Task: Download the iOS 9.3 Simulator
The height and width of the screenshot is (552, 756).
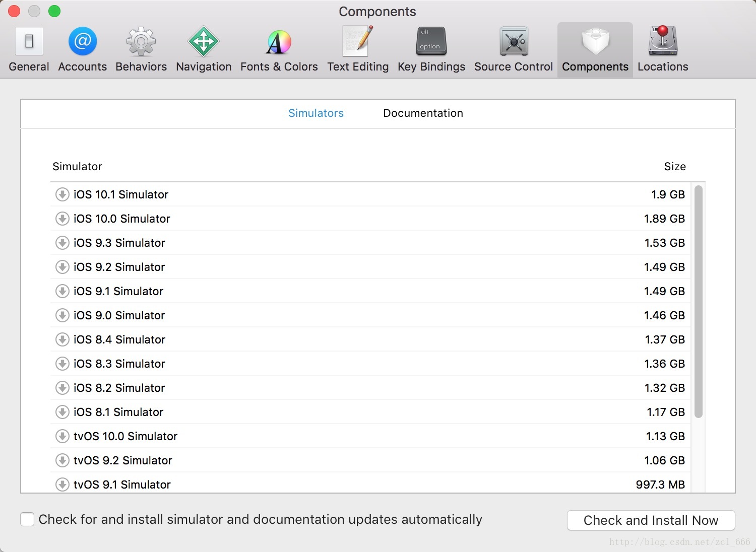Action: tap(62, 243)
